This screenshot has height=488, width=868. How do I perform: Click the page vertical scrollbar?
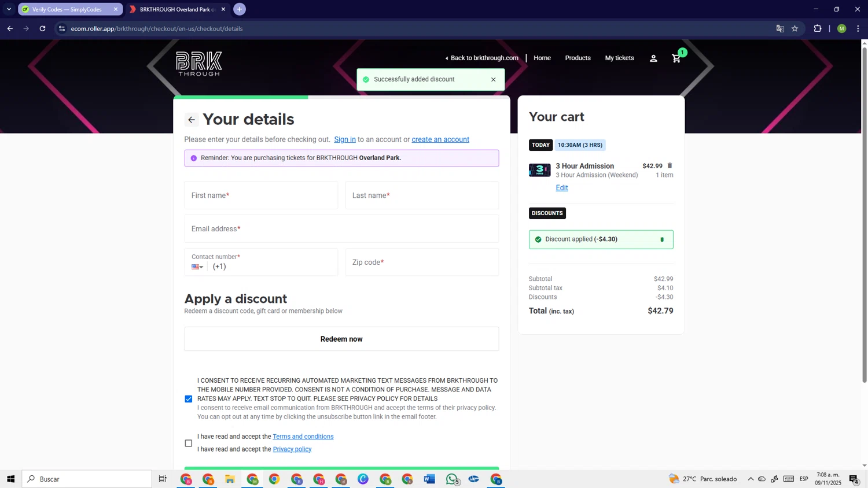coord(865,214)
